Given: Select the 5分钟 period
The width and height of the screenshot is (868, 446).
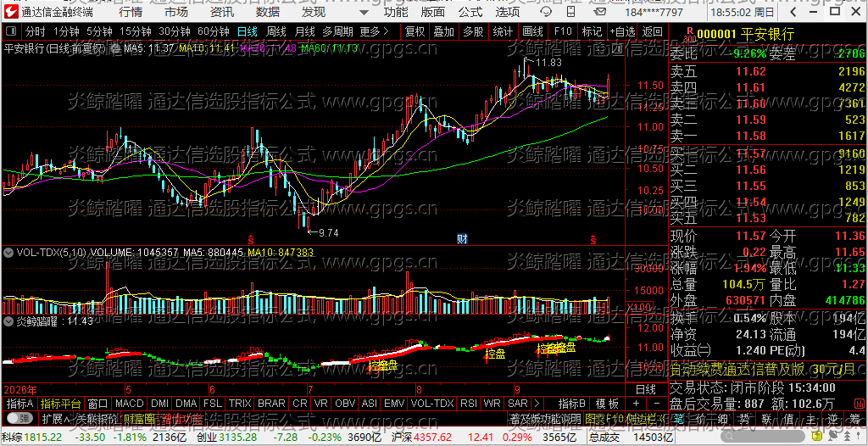Looking at the screenshot, I should (x=99, y=31).
